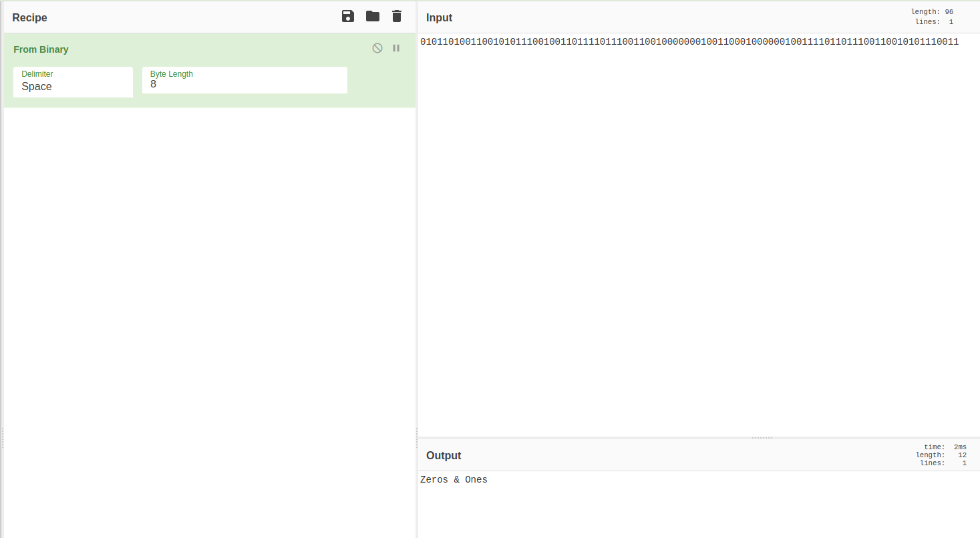
Task: Set breakpoint on From Binary operation
Action: coord(396,48)
